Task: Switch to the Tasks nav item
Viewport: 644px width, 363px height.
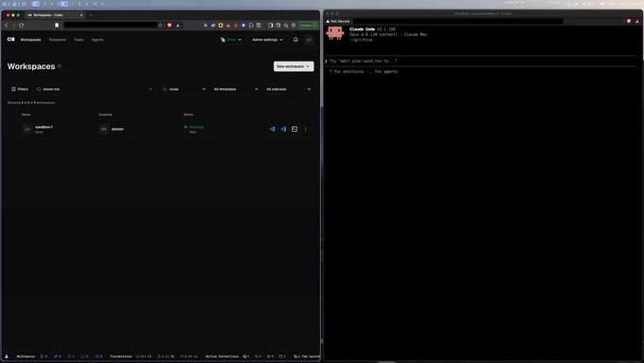Action: (x=79, y=40)
